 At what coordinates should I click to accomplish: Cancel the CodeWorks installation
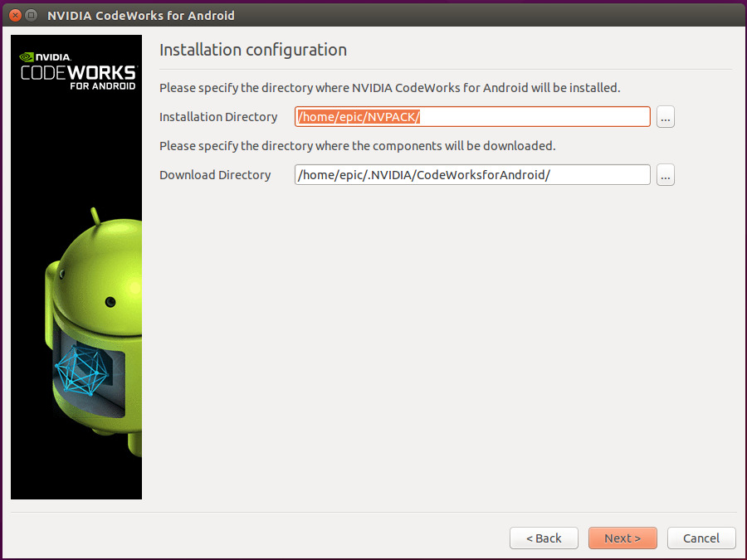701,538
